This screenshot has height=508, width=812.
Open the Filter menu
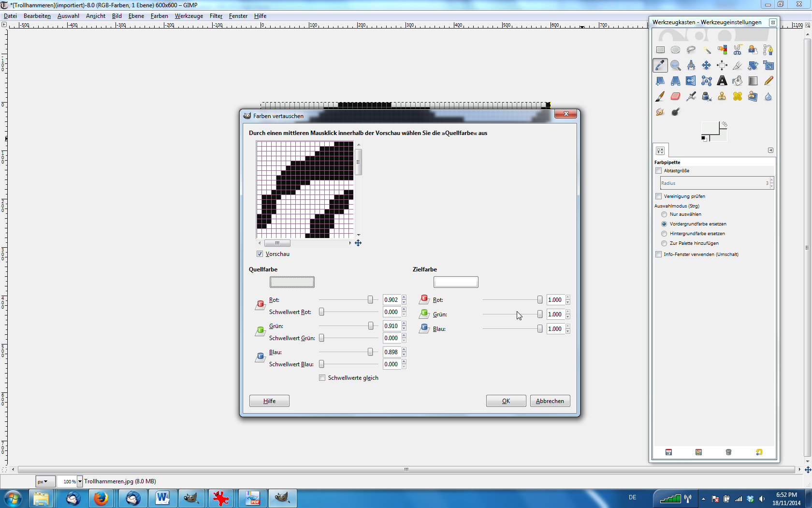pos(216,16)
